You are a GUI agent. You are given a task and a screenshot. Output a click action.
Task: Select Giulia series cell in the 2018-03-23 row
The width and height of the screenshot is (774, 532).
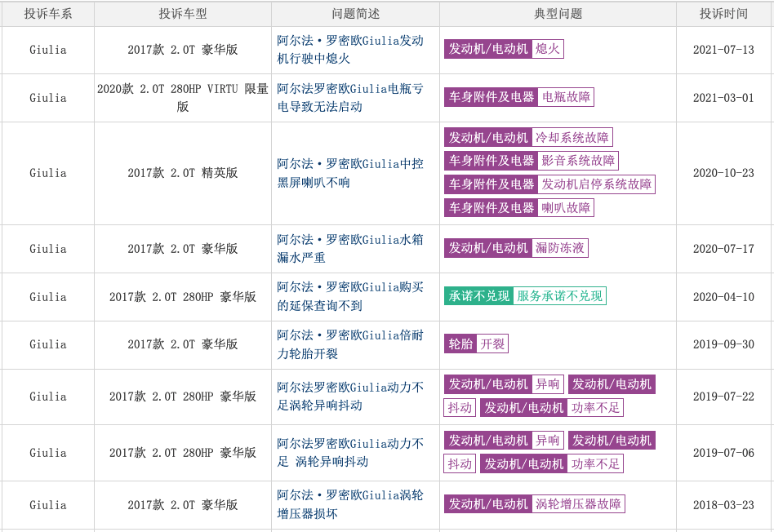click(48, 505)
